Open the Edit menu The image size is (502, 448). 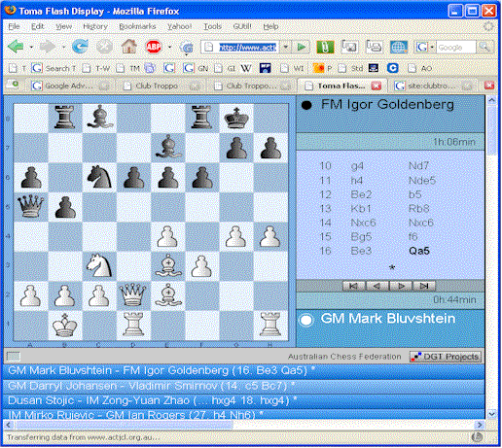pyautogui.click(x=38, y=26)
